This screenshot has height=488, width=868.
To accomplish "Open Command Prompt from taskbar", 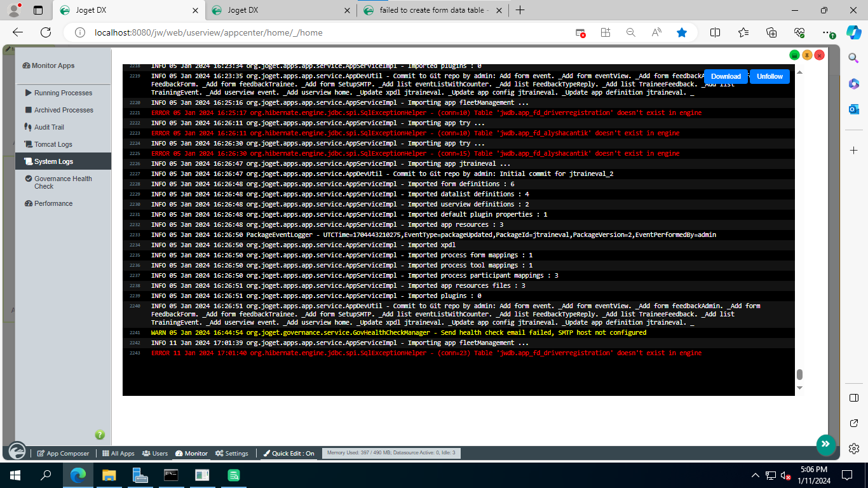I will [x=171, y=475].
